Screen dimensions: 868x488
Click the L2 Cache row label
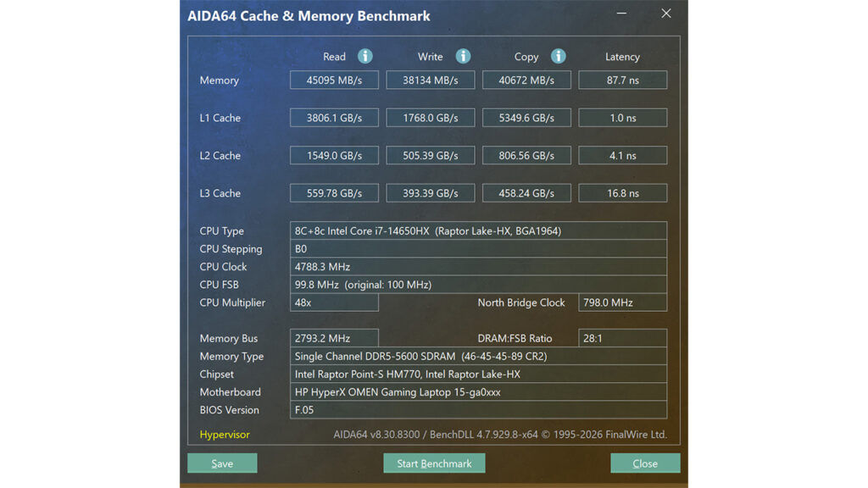220,156
